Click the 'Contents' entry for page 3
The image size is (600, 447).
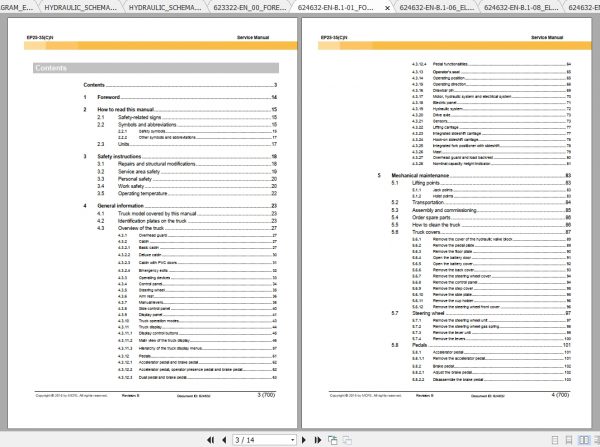(180, 85)
